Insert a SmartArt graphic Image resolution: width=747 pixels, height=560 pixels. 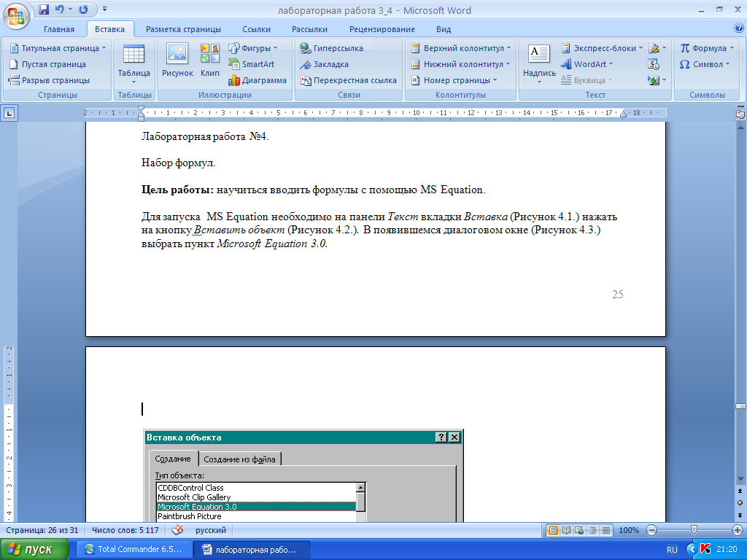click(252, 64)
